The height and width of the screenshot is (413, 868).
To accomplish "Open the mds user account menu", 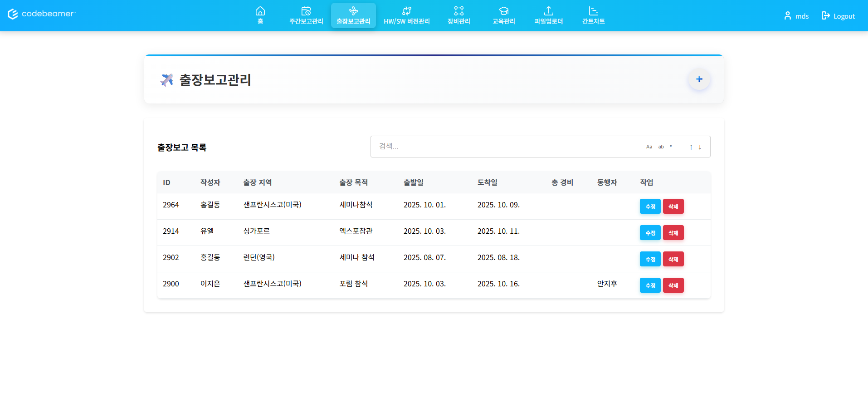I will point(796,15).
